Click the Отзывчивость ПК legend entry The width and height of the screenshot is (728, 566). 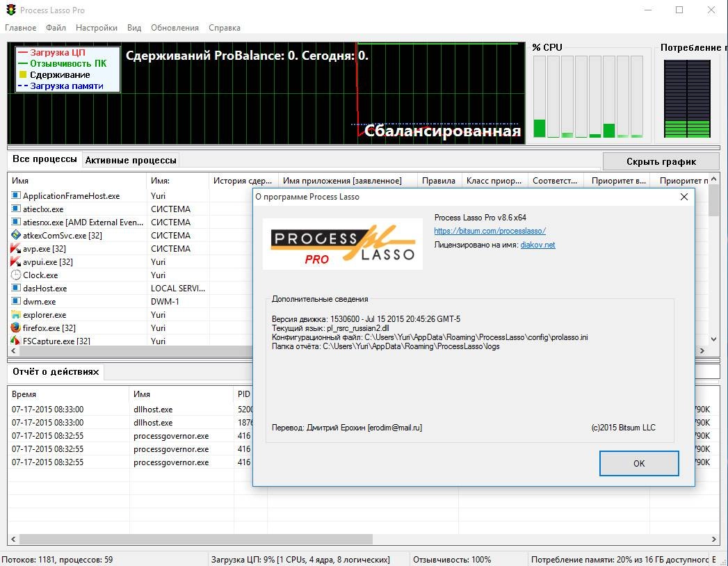tap(62, 63)
